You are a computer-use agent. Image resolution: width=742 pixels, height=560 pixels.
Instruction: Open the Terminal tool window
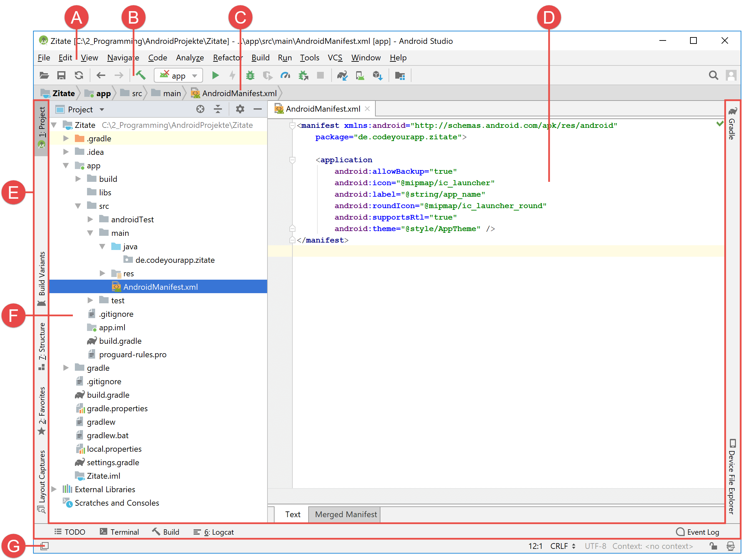(x=119, y=532)
